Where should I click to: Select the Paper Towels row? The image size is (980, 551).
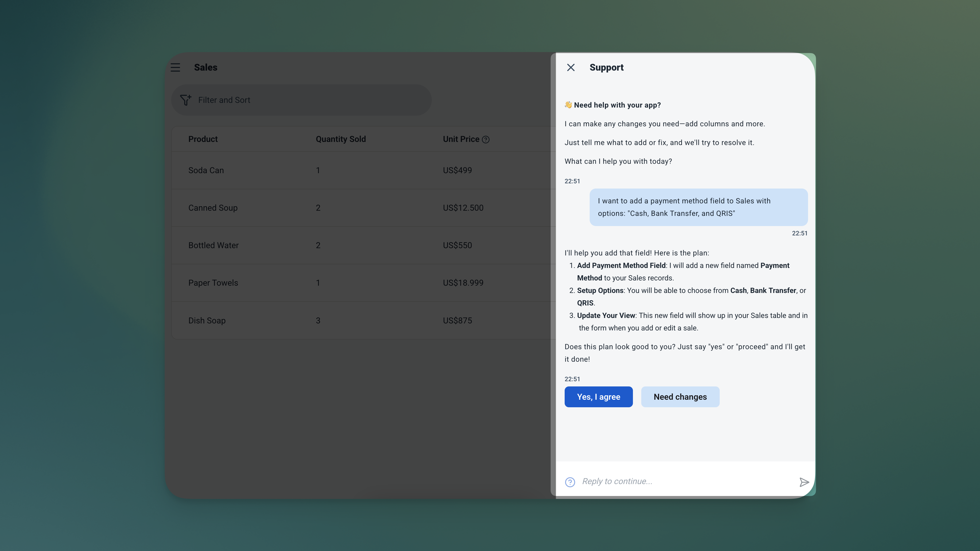(x=213, y=283)
